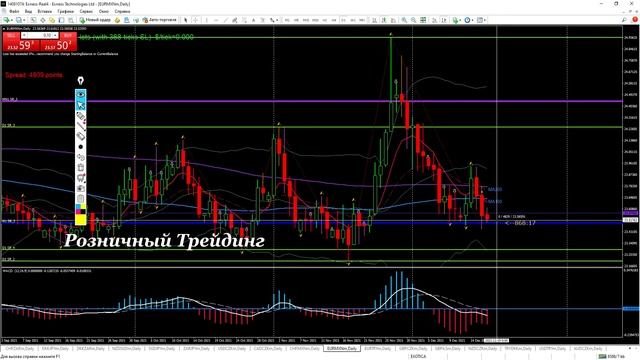Click trash icon in floating annotation toolbar

tap(80, 167)
